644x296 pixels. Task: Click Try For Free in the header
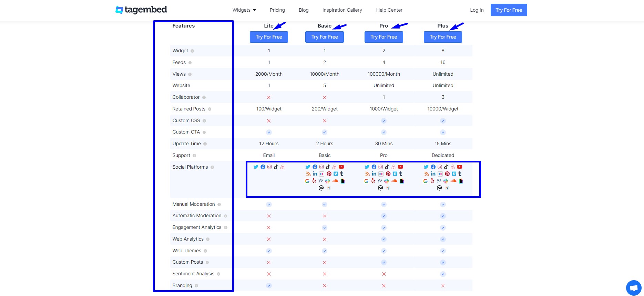click(509, 10)
